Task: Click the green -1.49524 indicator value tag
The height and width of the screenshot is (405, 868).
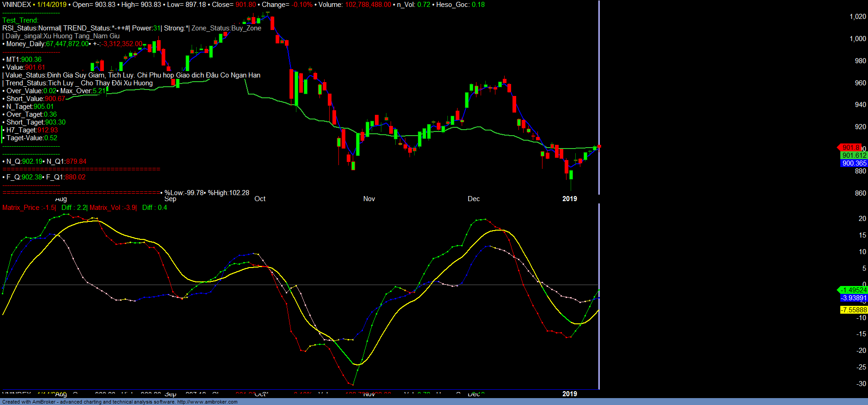Action: coord(853,290)
